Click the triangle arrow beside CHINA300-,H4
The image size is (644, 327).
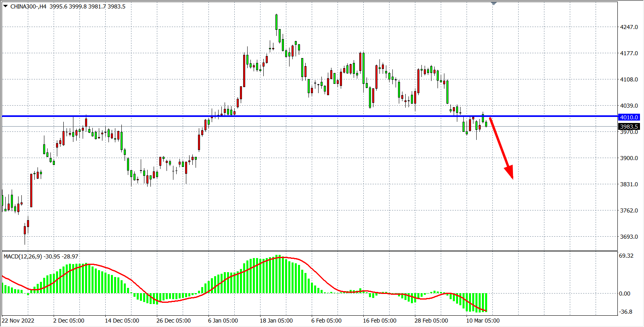[6, 6]
